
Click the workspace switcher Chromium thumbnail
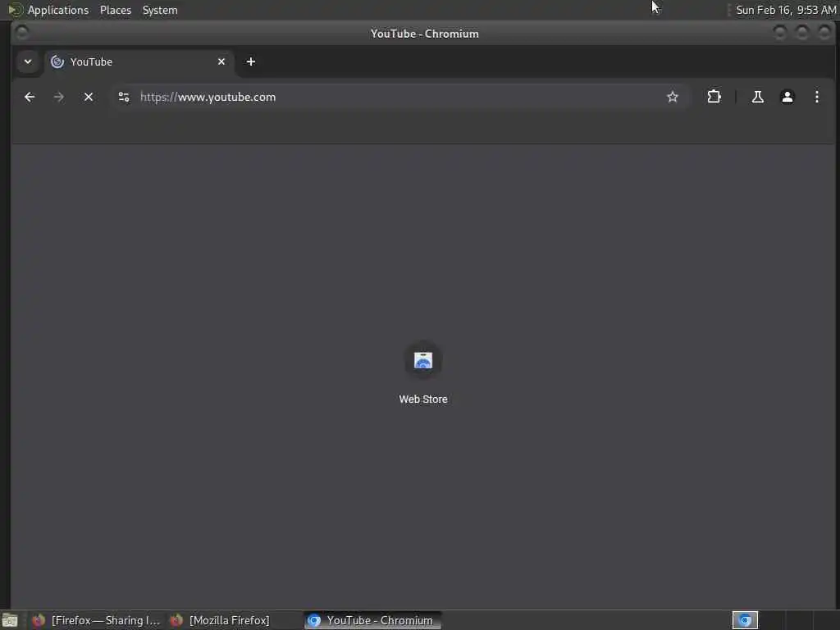pyautogui.click(x=745, y=620)
